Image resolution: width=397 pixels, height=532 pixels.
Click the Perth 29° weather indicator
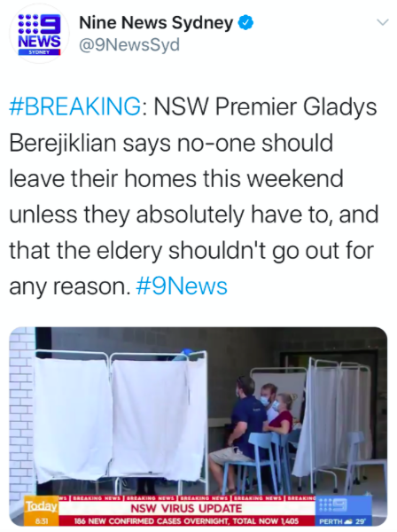click(343, 521)
